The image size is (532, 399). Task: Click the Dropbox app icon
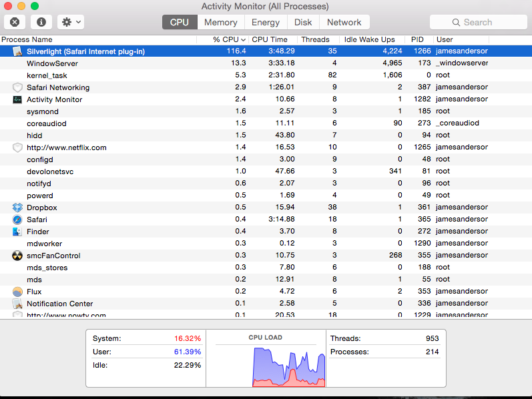point(17,208)
